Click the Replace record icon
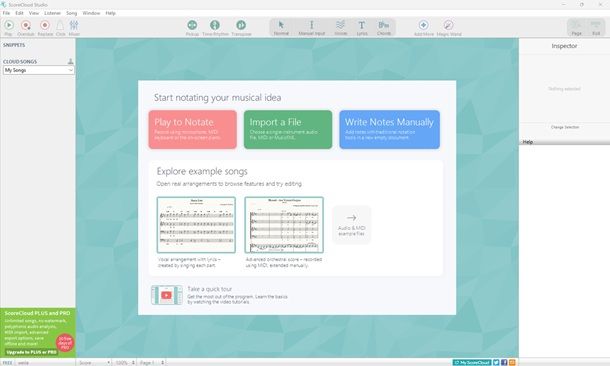Image resolution: width=610 pixels, height=366 pixels. (x=45, y=26)
